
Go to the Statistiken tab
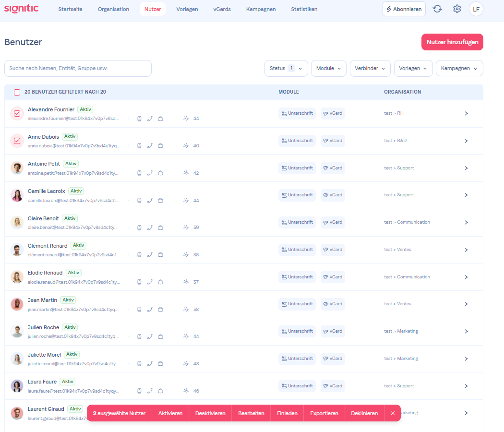(x=304, y=9)
